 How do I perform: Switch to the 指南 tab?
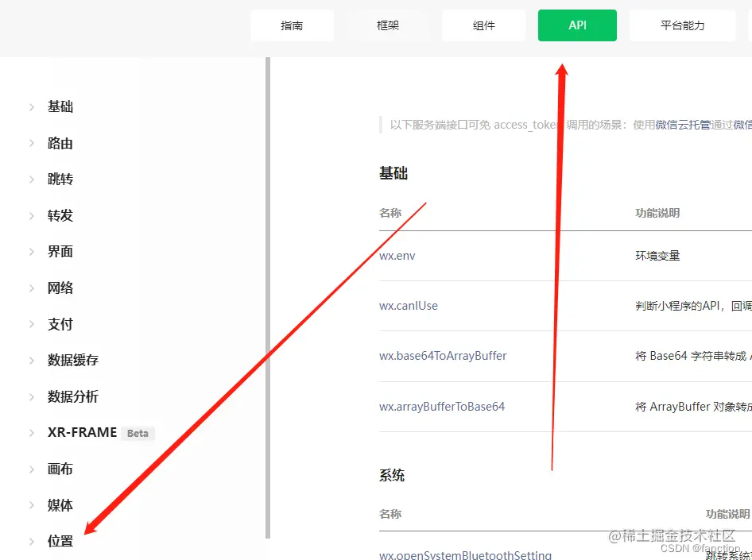pyautogui.click(x=292, y=25)
